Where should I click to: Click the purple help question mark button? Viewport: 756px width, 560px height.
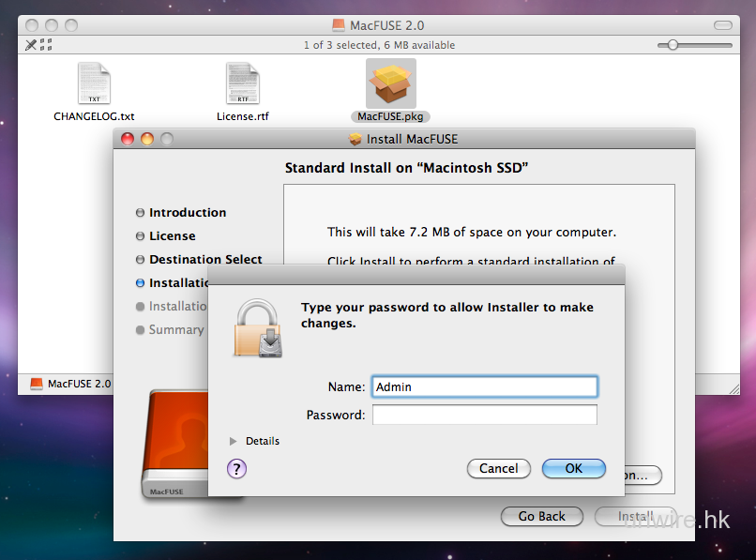pyautogui.click(x=237, y=468)
